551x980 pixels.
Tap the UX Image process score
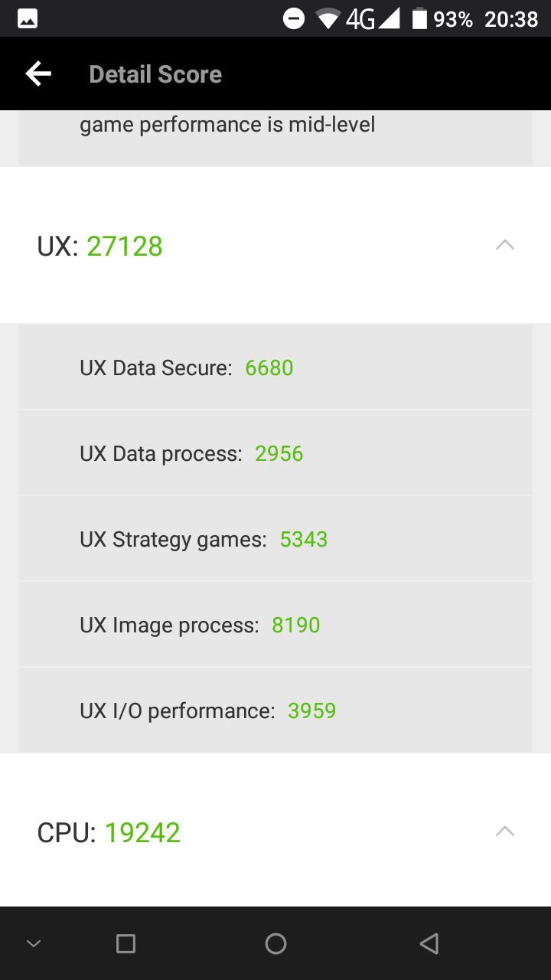(296, 625)
